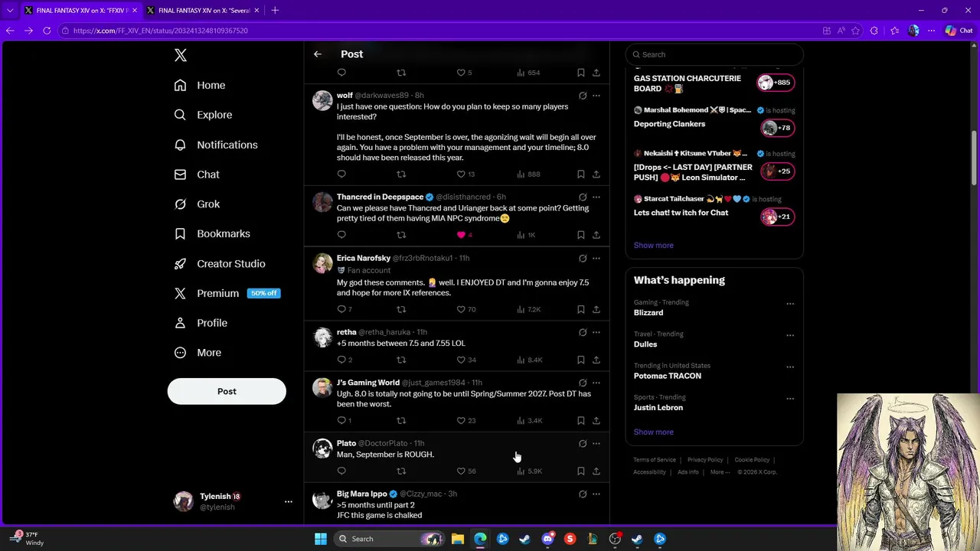The height and width of the screenshot is (551, 980).
Task: Open the Explore page
Action: click(x=203, y=115)
